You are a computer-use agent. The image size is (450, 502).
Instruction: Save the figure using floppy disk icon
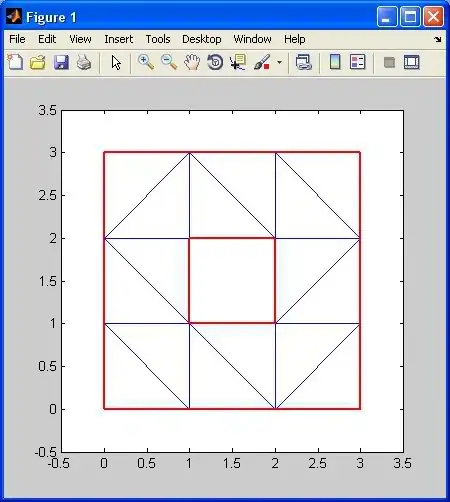coord(61,62)
